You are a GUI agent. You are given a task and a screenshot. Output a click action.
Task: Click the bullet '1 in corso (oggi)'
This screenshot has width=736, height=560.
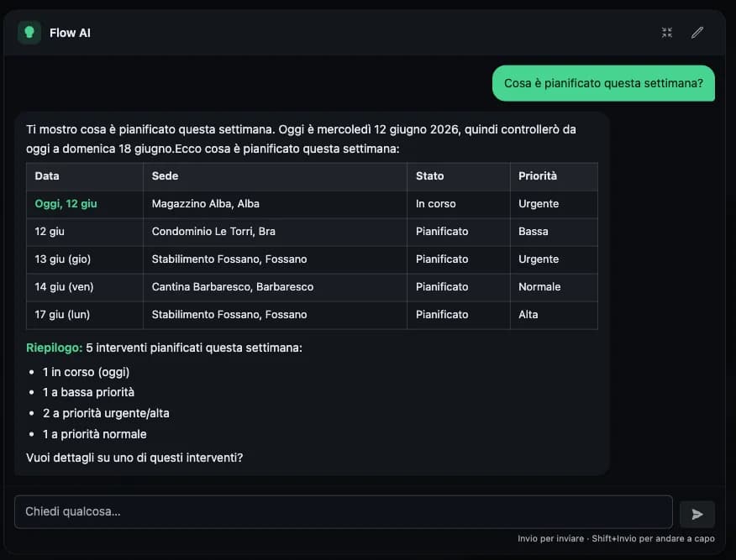pos(86,372)
